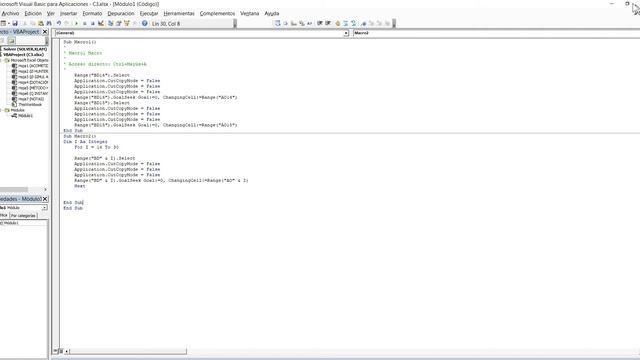
Task: Open the Formato menu
Action: point(92,13)
